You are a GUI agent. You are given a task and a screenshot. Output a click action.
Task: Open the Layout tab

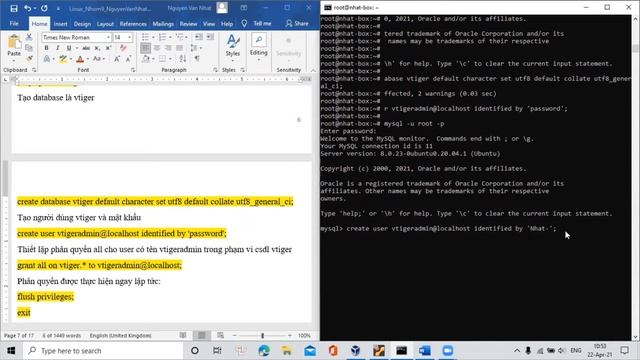point(105,24)
